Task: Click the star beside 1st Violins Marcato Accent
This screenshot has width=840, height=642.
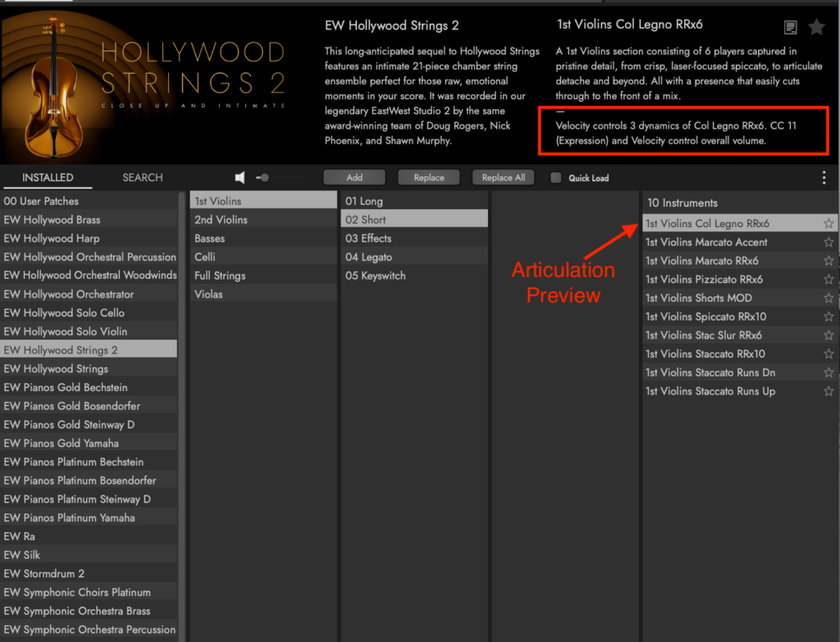Action: coord(829,242)
